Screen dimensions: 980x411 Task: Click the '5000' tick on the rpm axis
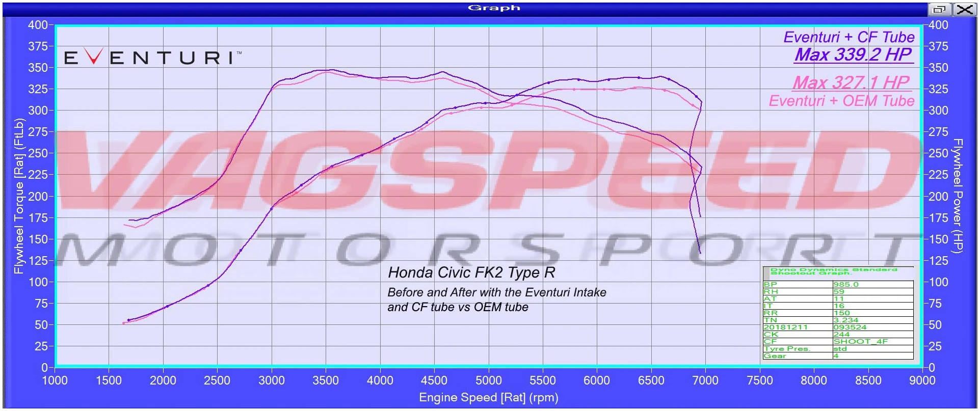point(489,380)
